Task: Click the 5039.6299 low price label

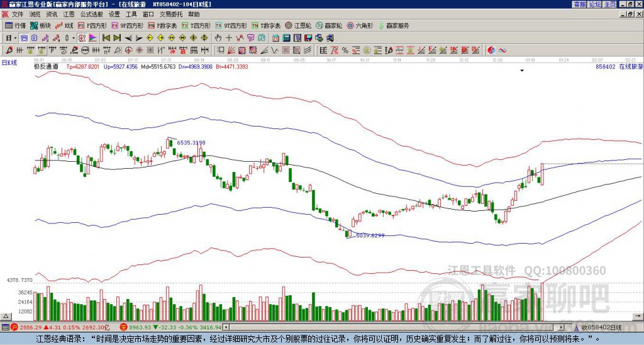Action: (370, 235)
